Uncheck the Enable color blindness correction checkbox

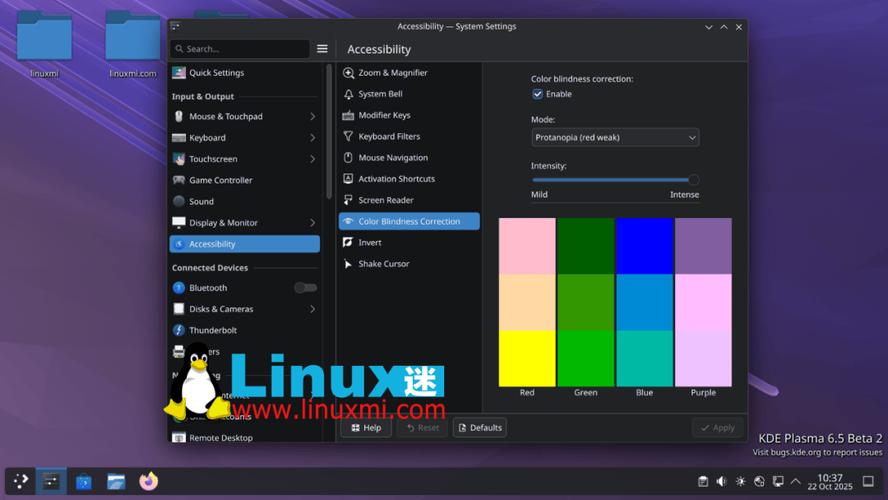point(537,94)
